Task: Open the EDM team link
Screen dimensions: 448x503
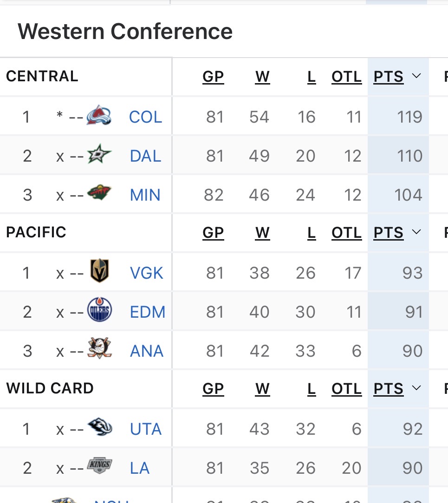Action: [x=148, y=312]
